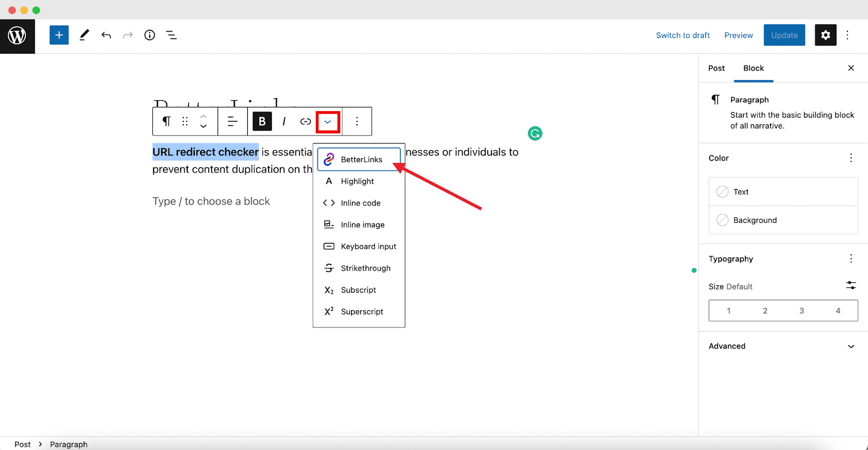Toggle bold formatting
Screen dimensions: 868x450
[262, 121]
